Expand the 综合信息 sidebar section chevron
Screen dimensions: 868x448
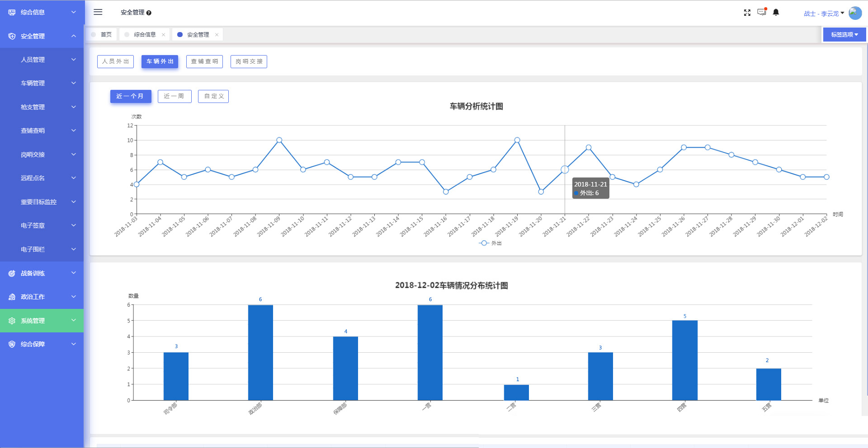(74, 12)
